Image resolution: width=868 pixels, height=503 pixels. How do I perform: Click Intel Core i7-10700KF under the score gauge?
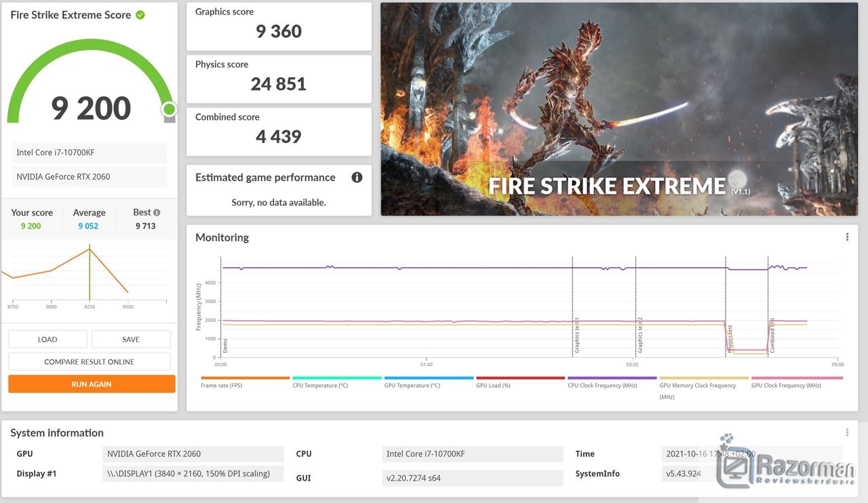pos(90,153)
